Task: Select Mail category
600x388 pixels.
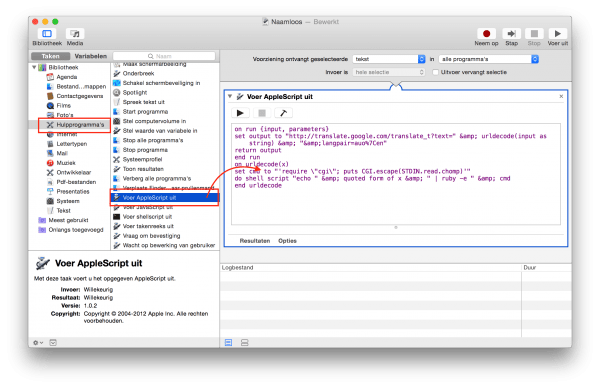Action: tap(57, 153)
